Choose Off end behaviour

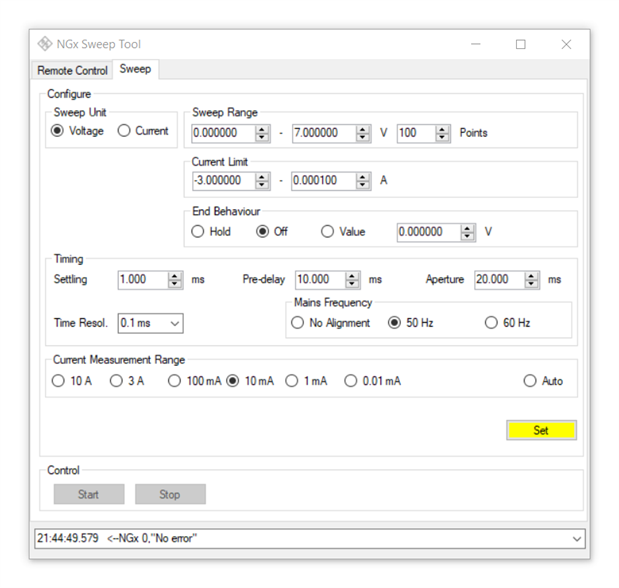(272, 231)
